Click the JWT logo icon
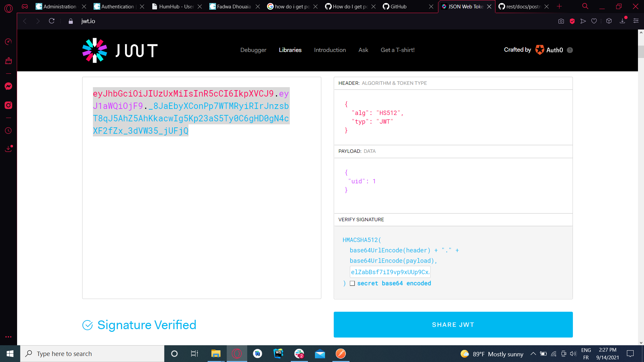Viewport: 644px width, 362px height. (x=95, y=50)
